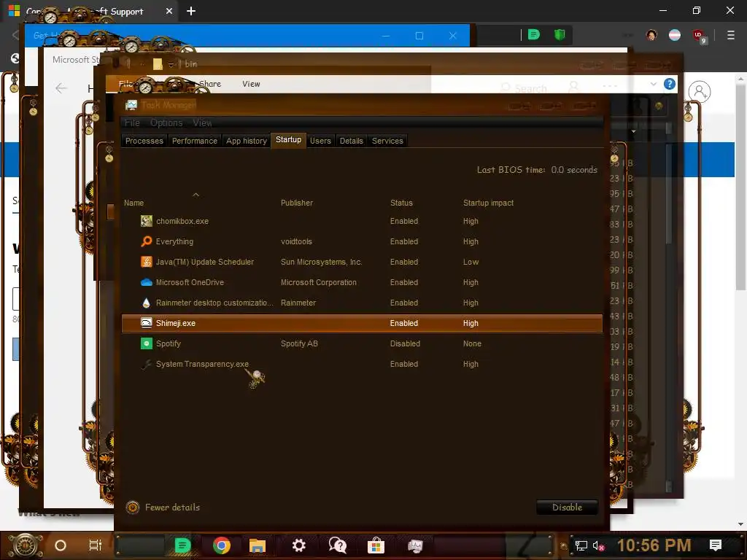Click Spotify's Disabled status cell
The height and width of the screenshot is (560, 747).
[x=405, y=343]
